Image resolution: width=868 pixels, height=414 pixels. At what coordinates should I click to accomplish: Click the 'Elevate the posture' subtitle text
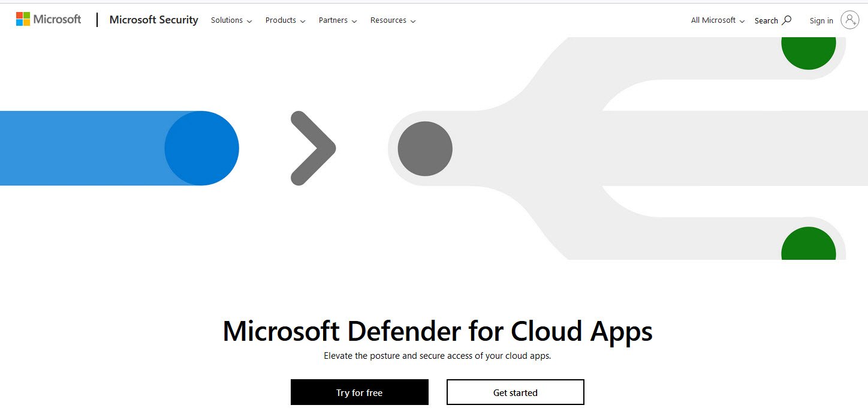[x=438, y=356]
